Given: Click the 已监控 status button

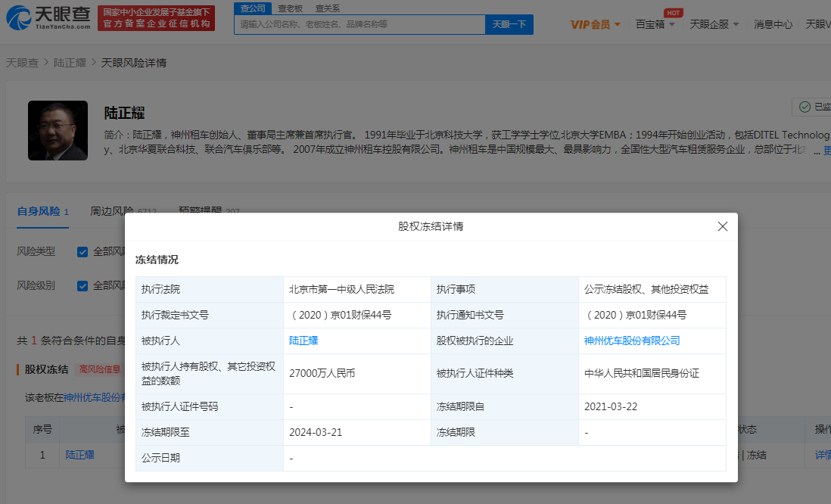Looking at the screenshot, I should [x=811, y=107].
